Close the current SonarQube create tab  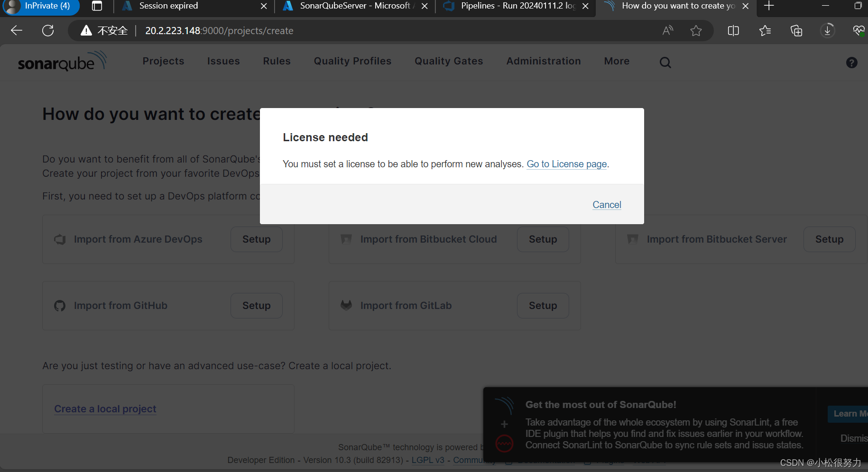pyautogui.click(x=746, y=6)
